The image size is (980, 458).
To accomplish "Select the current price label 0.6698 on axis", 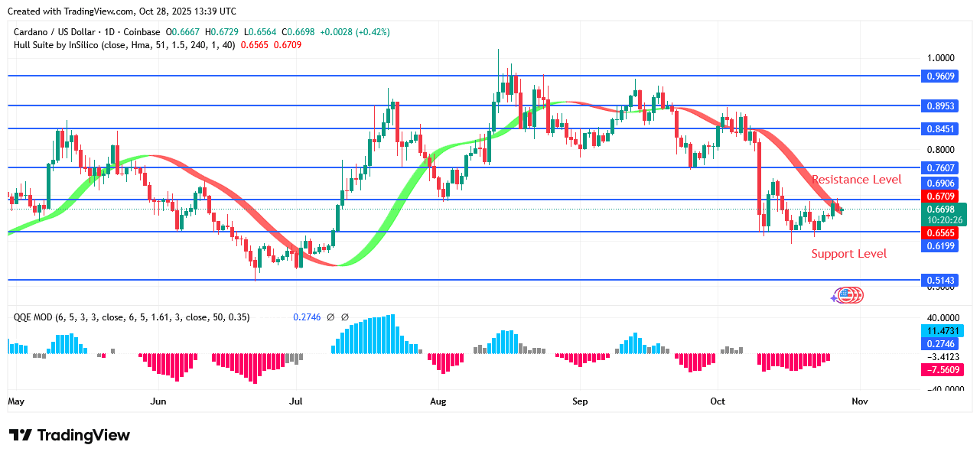I will [940, 208].
